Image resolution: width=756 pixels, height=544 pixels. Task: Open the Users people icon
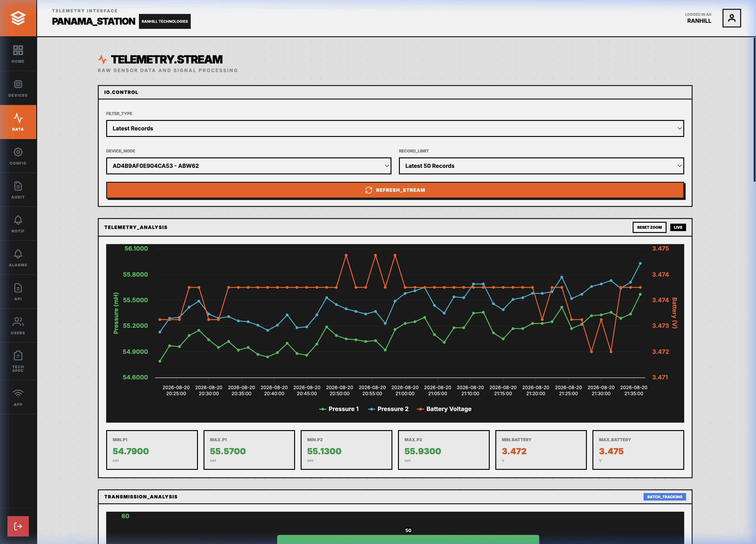pos(18,322)
